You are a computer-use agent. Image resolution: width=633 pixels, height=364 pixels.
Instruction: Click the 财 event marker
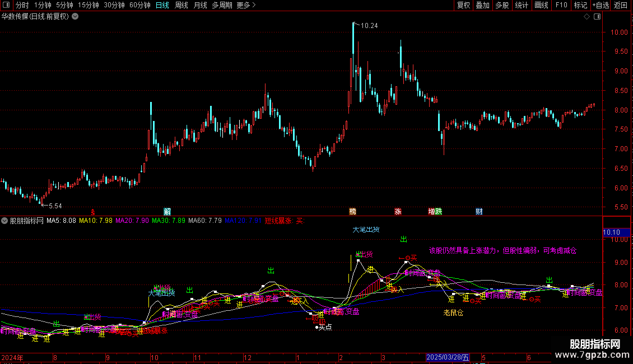pyautogui.click(x=479, y=212)
